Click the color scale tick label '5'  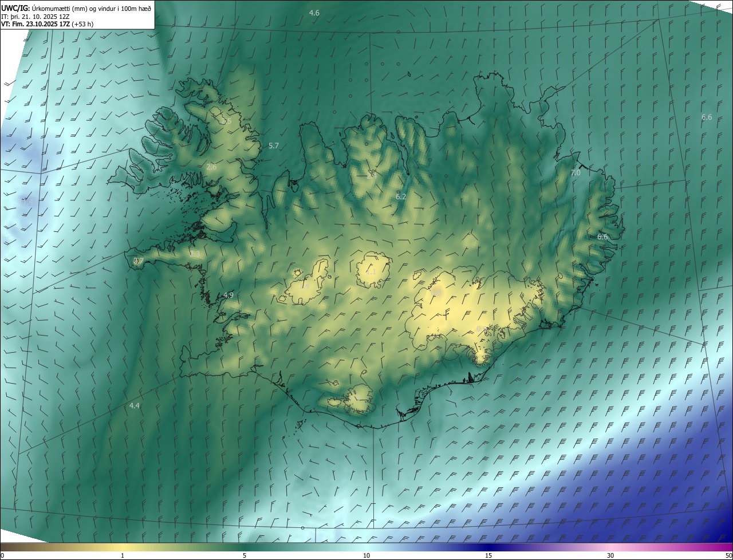pyautogui.click(x=245, y=556)
